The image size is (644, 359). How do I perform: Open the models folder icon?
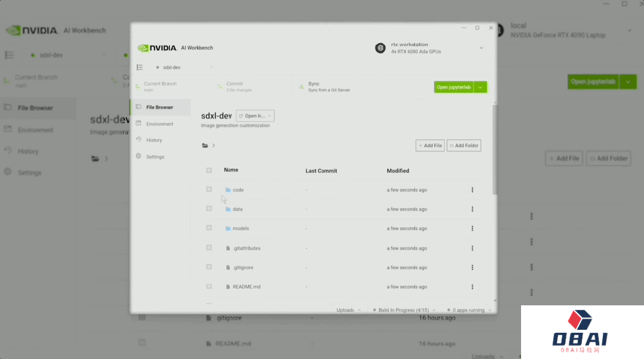(x=228, y=228)
